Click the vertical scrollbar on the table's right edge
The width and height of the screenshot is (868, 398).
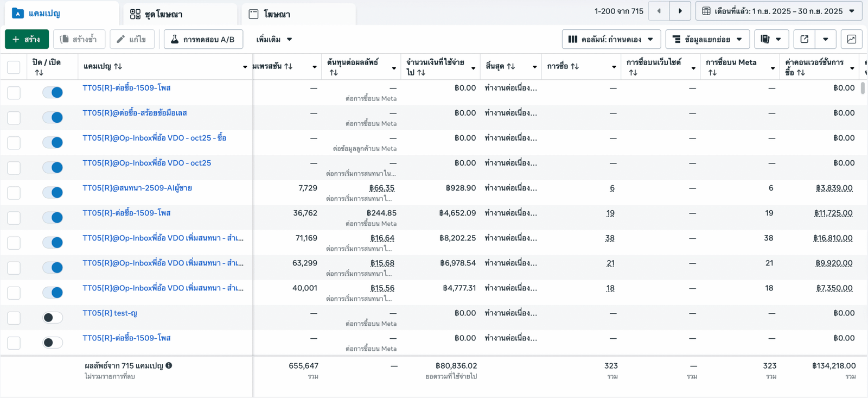coord(863,88)
